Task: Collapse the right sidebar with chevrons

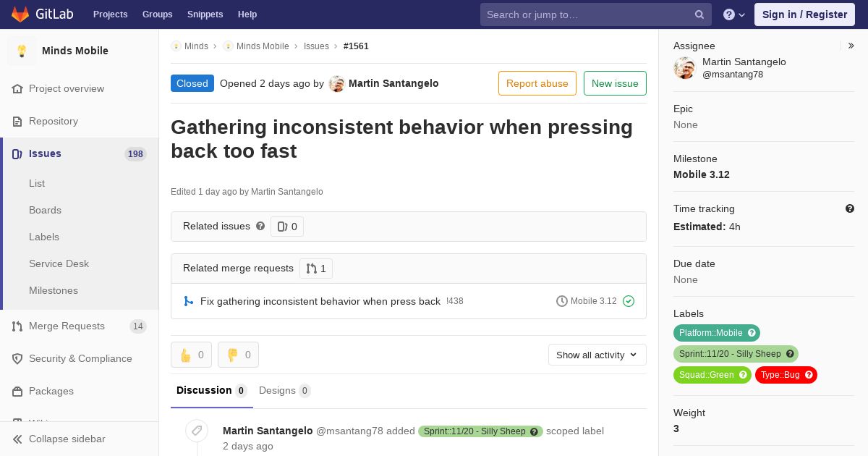Action: [851, 46]
